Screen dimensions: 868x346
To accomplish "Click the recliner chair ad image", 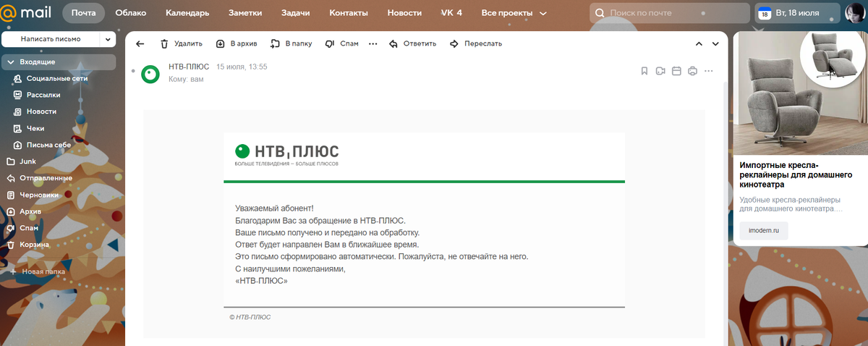I will [x=801, y=93].
